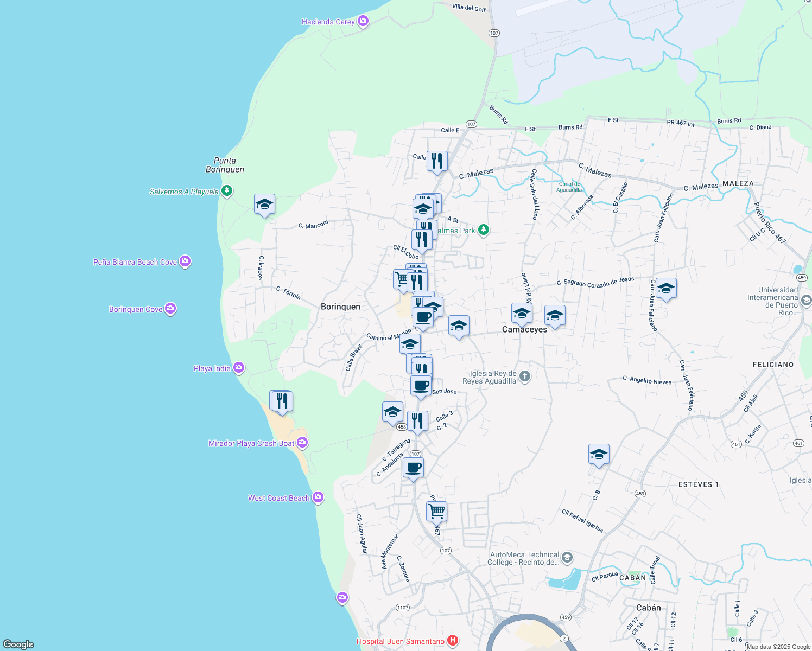
Task: Open the coffee cup marker near San Jose
Action: (x=421, y=386)
